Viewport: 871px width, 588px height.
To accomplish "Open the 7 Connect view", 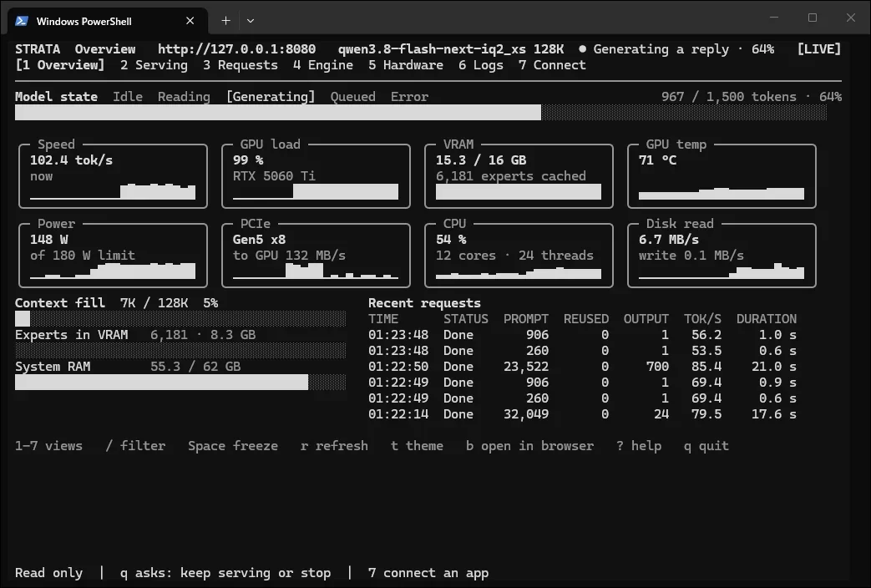I will pyautogui.click(x=552, y=65).
